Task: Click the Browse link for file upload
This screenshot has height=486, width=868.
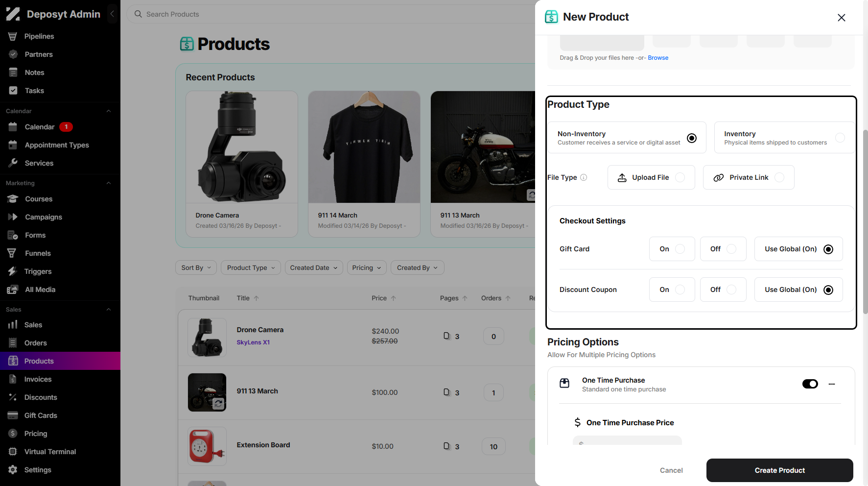Action: [x=658, y=58]
